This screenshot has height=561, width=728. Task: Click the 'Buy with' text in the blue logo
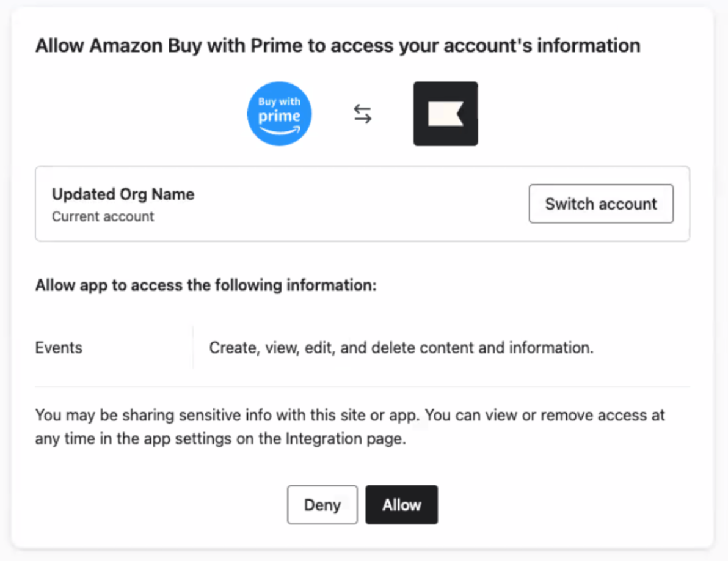click(279, 102)
